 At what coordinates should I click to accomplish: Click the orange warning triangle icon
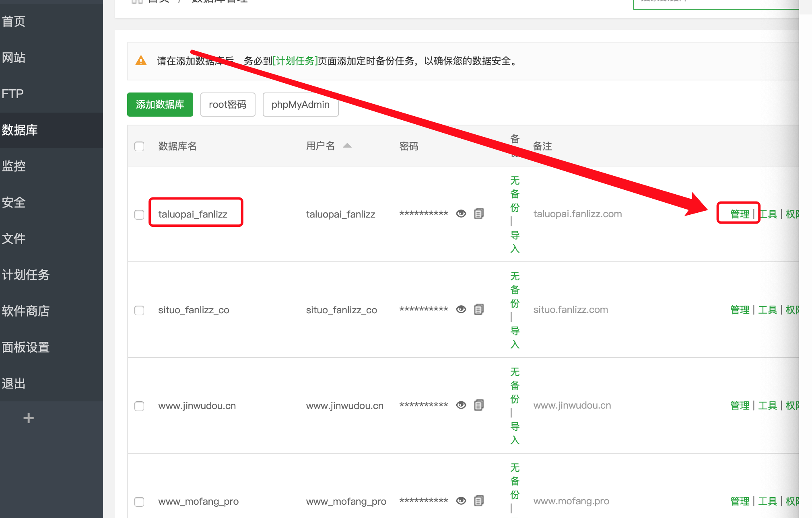click(141, 61)
